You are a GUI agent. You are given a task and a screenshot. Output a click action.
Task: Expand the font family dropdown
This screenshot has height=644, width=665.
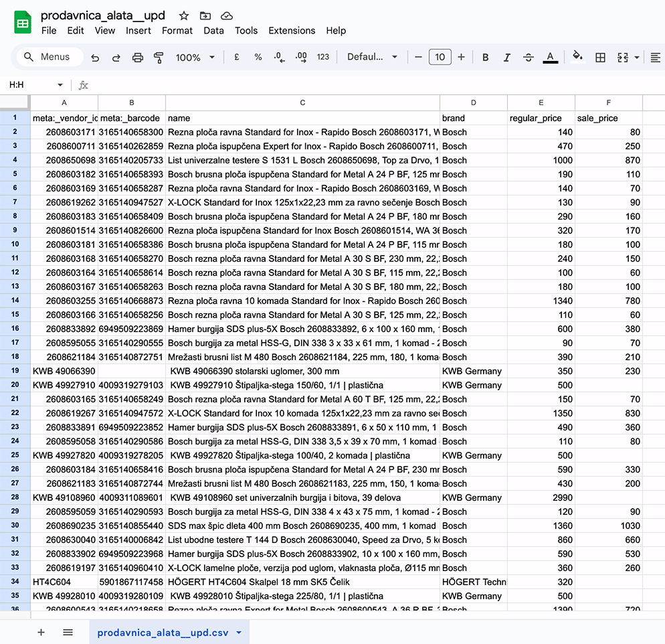tap(372, 58)
